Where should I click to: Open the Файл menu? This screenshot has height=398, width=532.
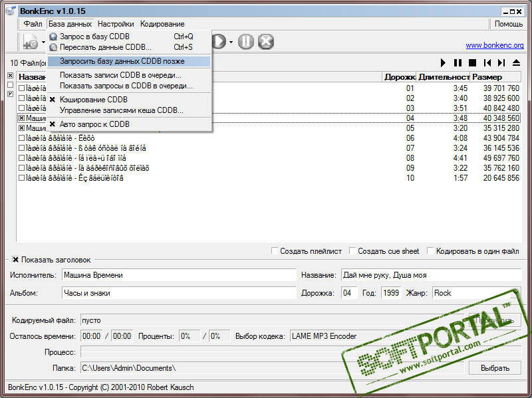33,24
